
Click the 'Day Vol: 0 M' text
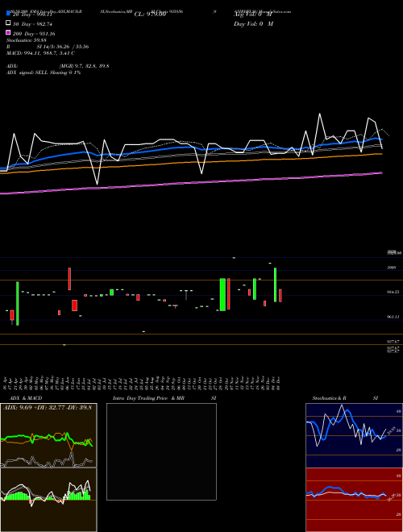(x=253, y=24)
